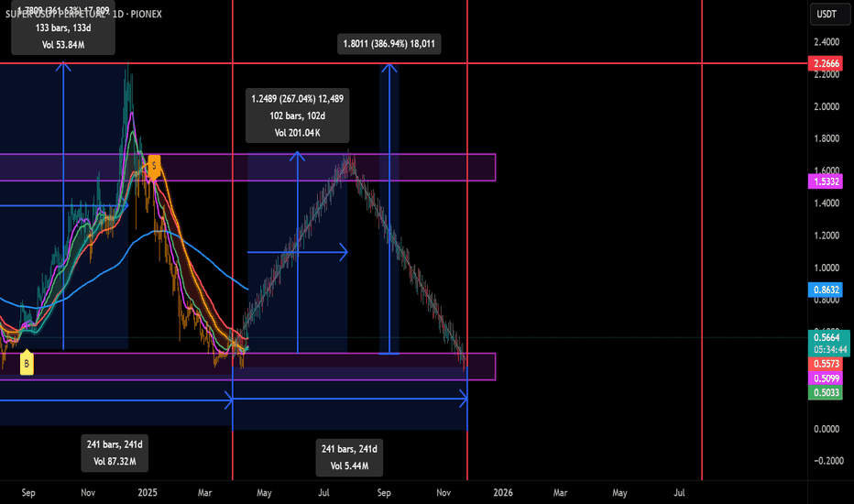The height and width of the screenshot is (504, 854).
Task: Click the 05:34:44 bar countdown timer
Action: [829, 350]
